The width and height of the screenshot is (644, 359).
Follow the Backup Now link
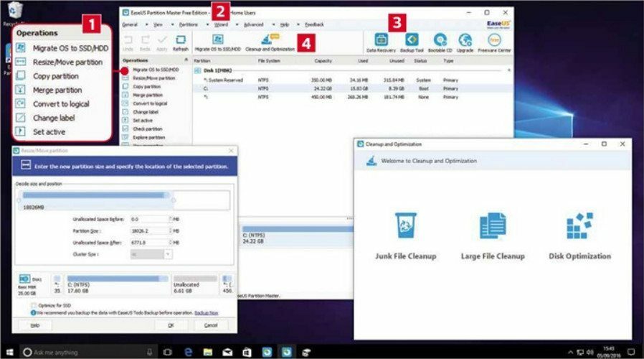pyautogui.click(x=206, y=313)
